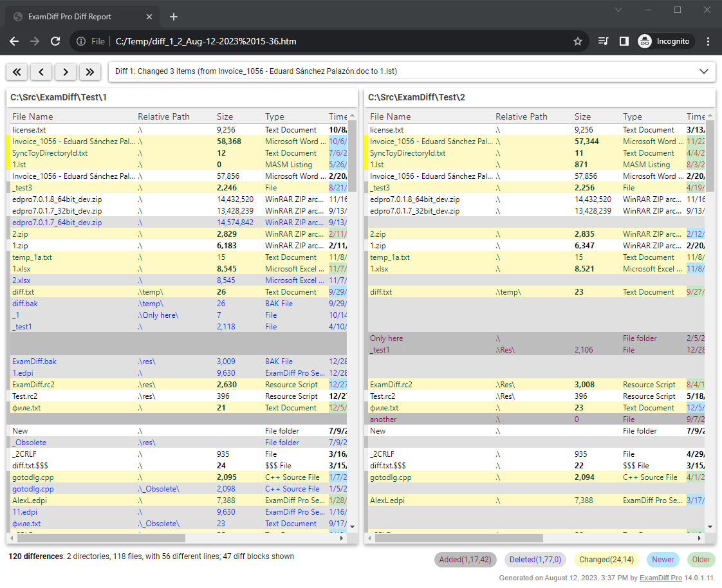Open the media control icon in toolbar

coord(603,41)
